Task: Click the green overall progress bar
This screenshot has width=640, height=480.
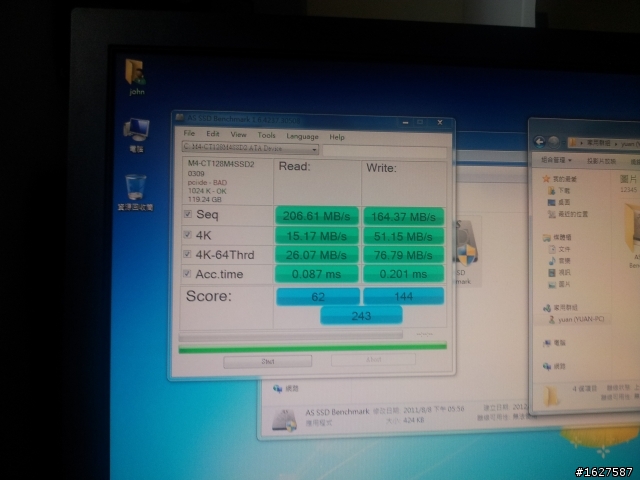Action: [313, 348]
